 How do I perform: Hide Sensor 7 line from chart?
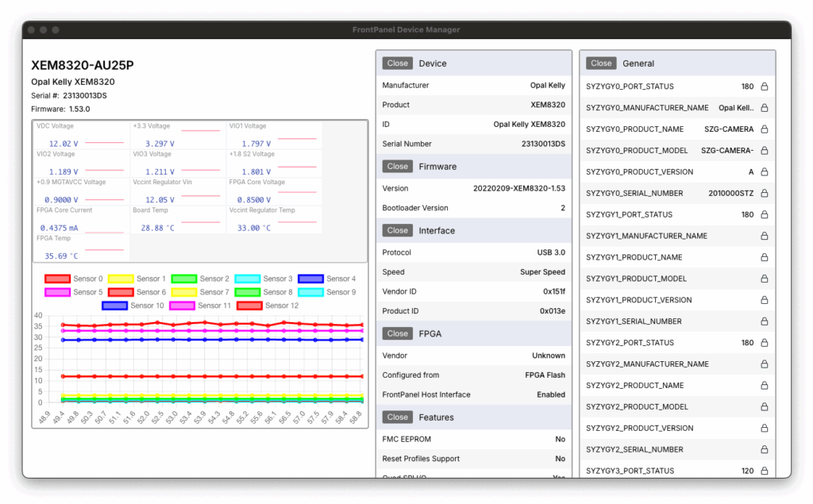coord(200,292)
